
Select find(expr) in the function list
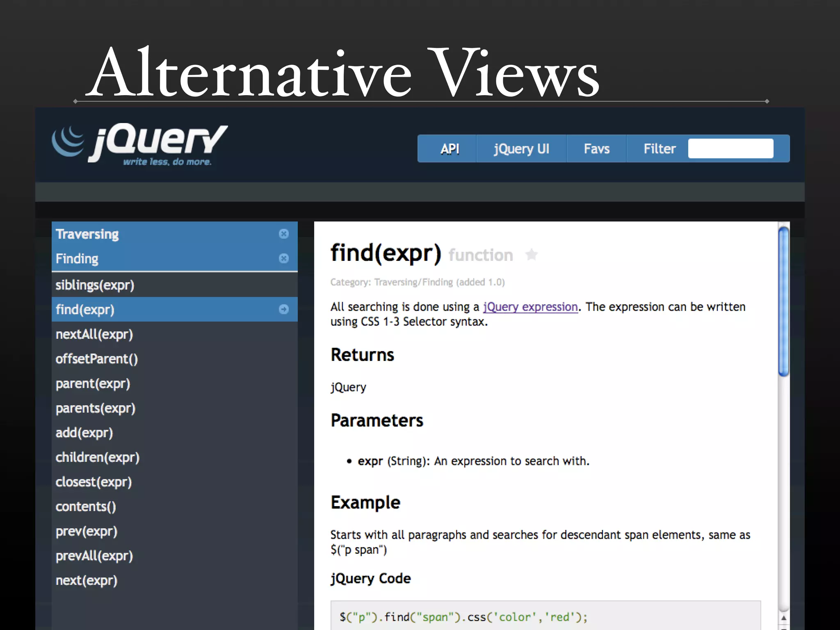click(174, 309)
